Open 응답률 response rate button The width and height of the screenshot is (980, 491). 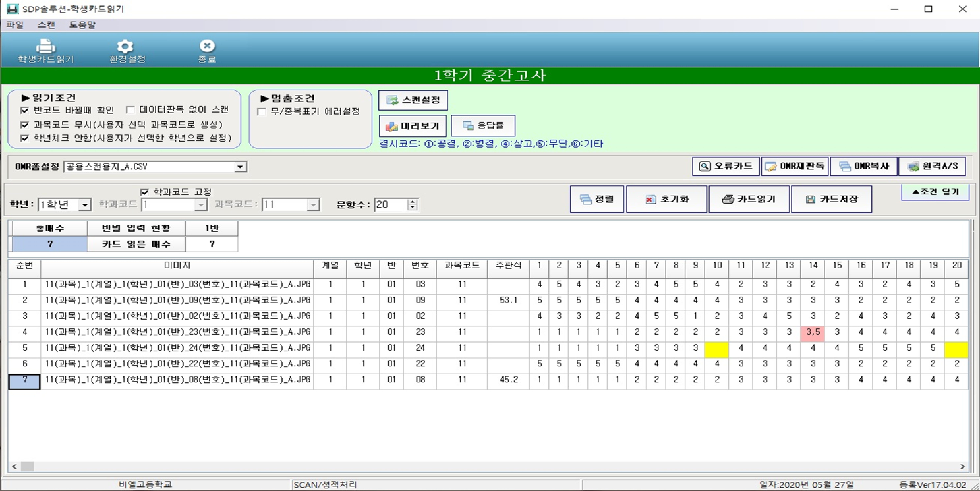tap(483, 126)
